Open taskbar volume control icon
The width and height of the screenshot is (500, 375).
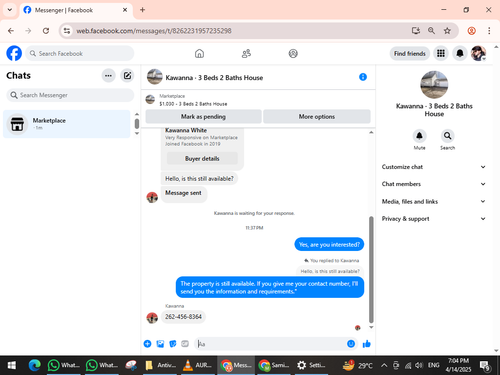[419, 365]
